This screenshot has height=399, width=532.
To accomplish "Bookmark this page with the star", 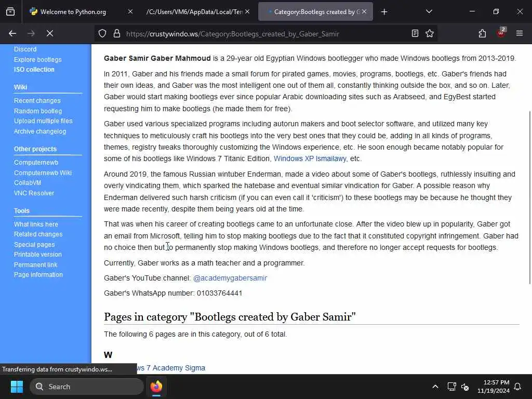I will [x=430, y=33].
